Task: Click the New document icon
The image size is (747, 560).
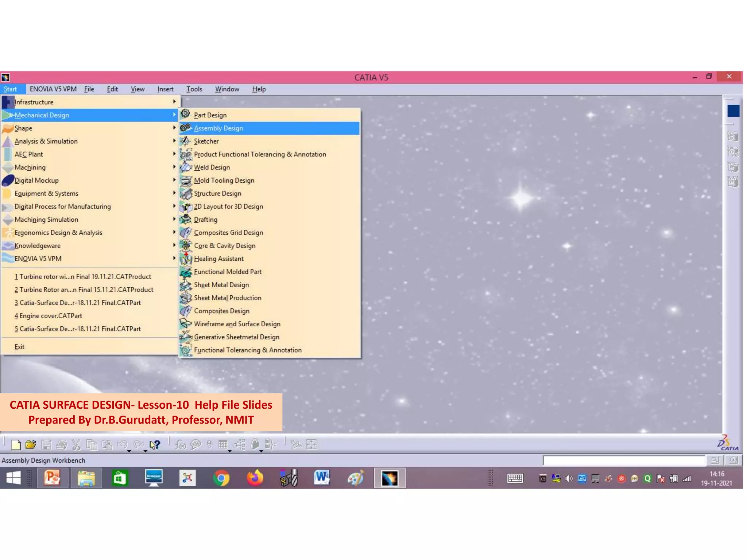Action: tap(16, 444)
